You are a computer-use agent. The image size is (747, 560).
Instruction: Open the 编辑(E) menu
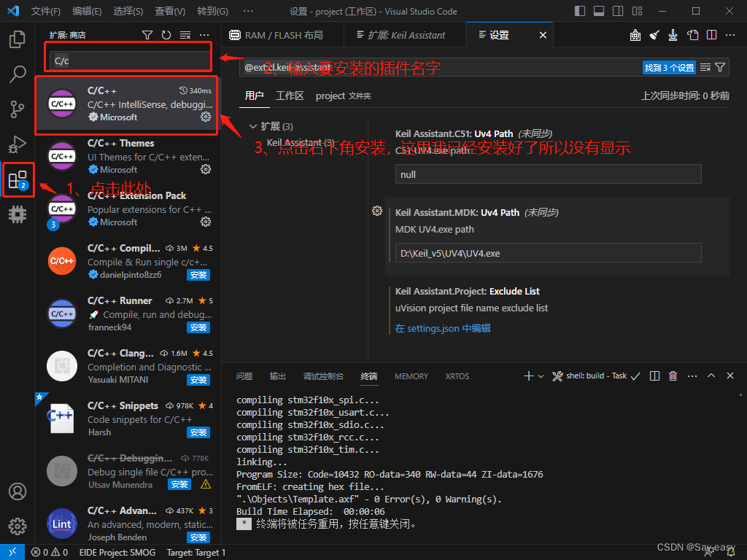click(87, 11)
